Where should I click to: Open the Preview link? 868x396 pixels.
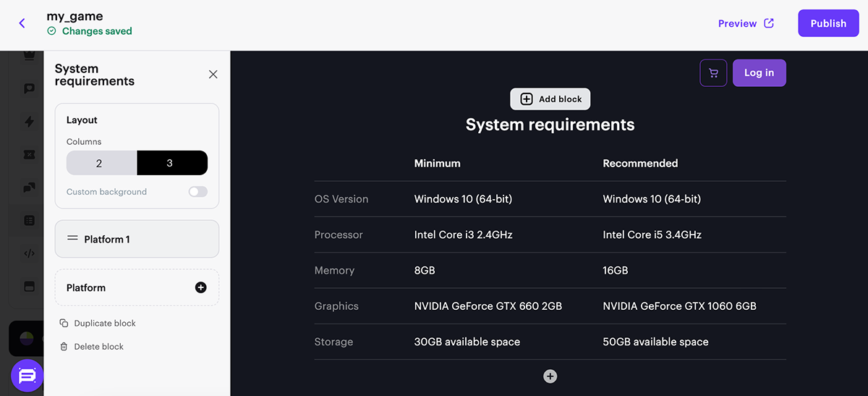tap(746, 23)
